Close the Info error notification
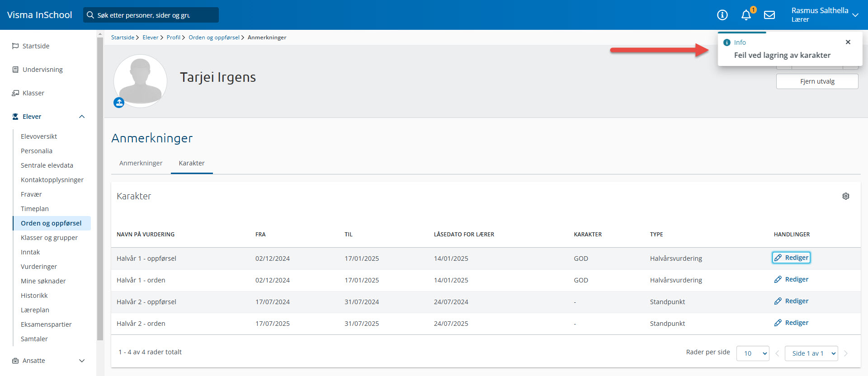 [848, 42]
